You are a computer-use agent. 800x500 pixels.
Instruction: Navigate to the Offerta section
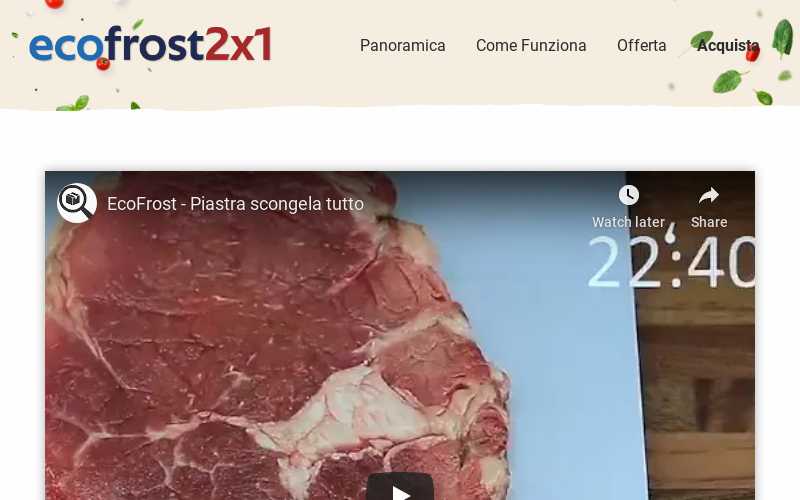point(641,45)
